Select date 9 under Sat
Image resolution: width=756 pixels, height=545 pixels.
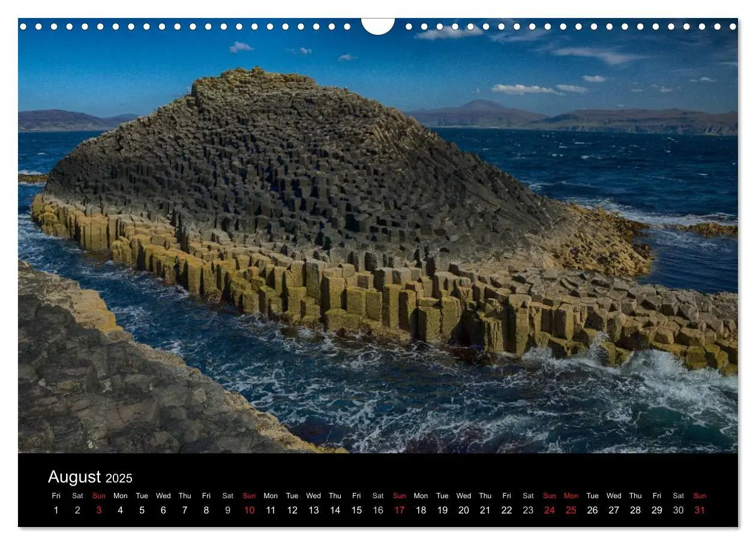pyautogui.click(x=227, y=510)
